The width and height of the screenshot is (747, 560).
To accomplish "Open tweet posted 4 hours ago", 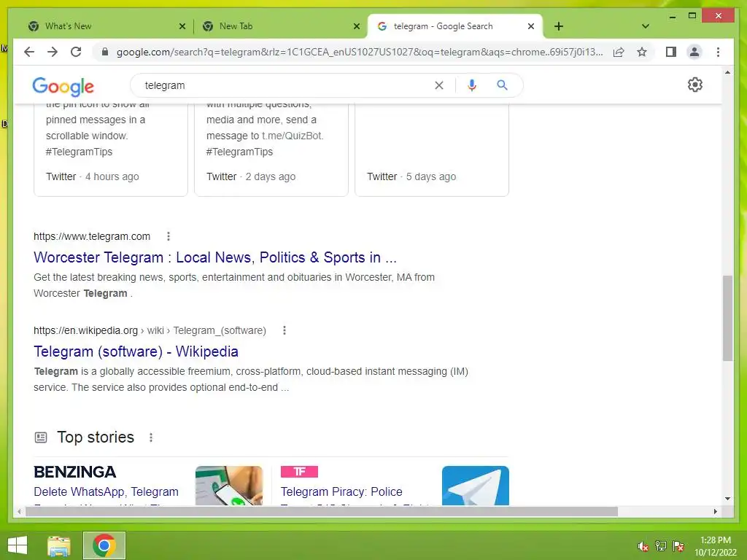I will tap(111, 150).
